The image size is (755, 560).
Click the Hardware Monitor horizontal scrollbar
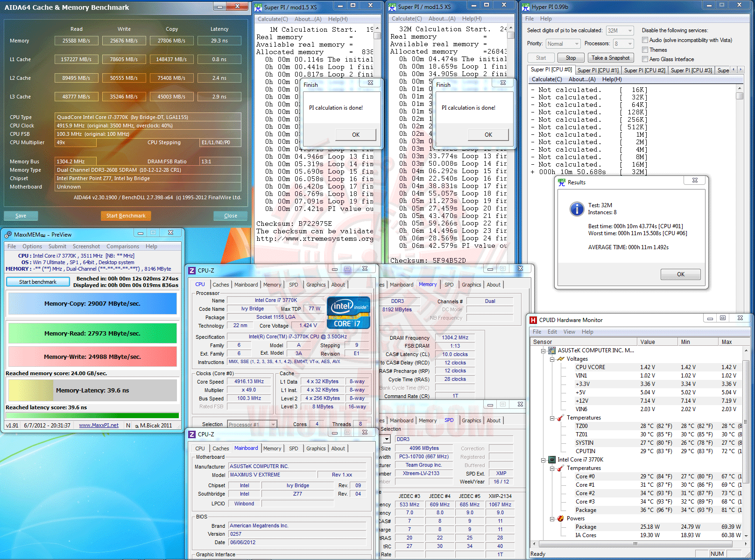coord(635,544)
